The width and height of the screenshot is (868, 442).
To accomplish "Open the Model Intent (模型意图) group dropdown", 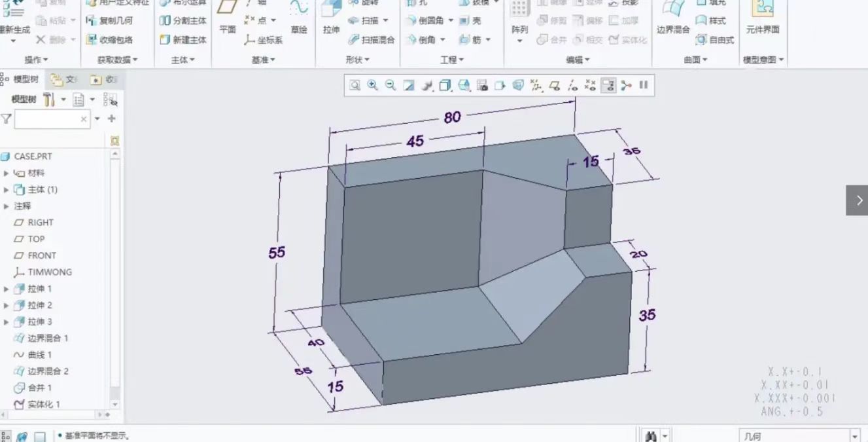I will tap(763, 60).
